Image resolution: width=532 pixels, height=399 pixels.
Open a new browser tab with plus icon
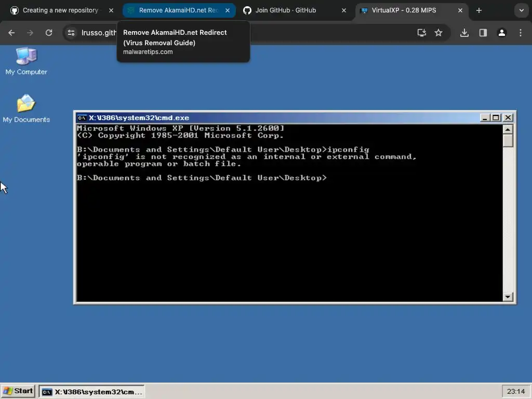tap(478, 10)
